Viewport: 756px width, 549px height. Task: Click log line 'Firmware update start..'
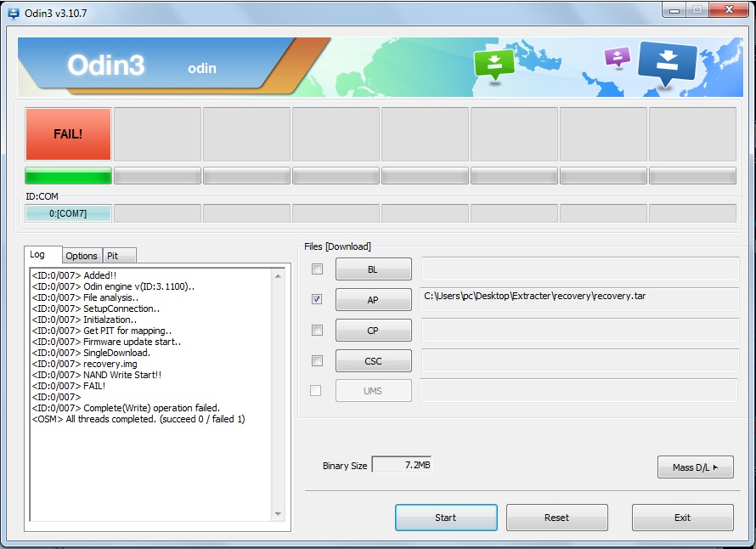click(x=106, y=342)
